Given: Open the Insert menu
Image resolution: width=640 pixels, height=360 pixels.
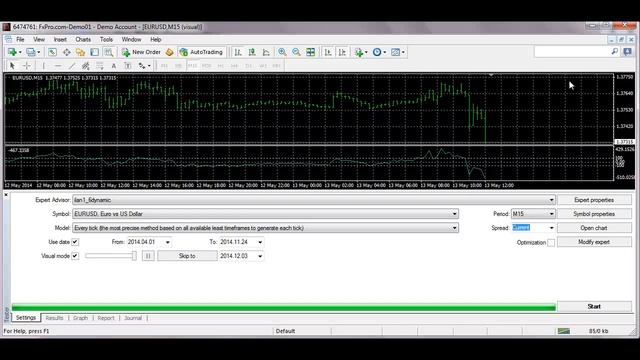Looking at the screenshot, I should pyautogui.click(x=60, y=40).
